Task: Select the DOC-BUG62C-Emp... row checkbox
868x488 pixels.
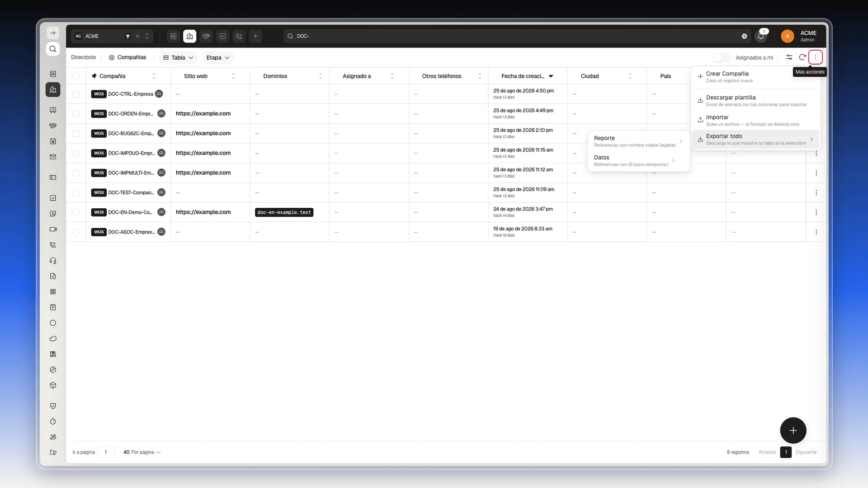Action: point(76,133)
